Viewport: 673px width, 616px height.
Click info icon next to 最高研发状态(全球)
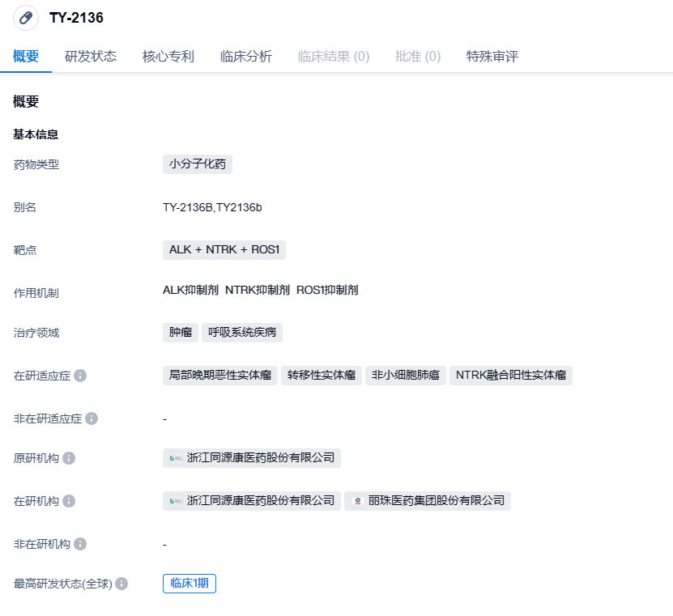click(121, 584)
